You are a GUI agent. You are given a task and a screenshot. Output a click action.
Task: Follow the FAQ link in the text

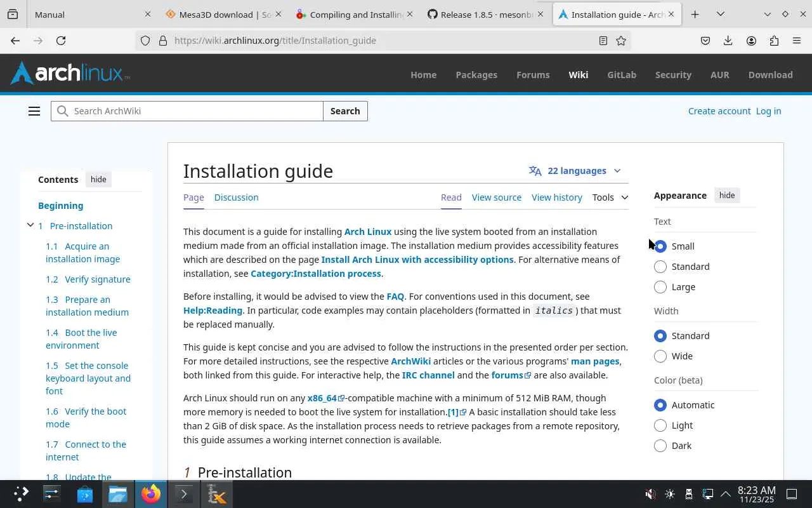coord(395,297)
